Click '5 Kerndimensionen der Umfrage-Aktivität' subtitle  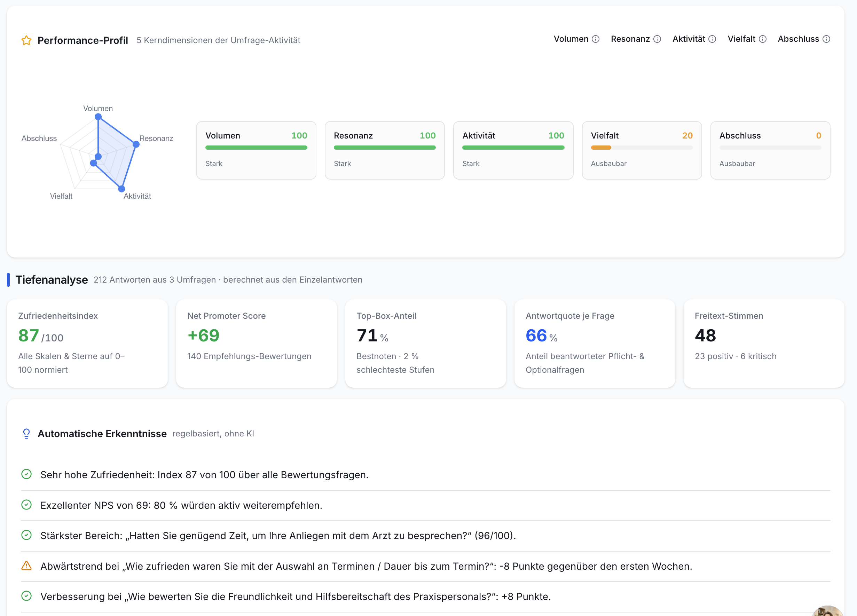click(x=218, y=40)
